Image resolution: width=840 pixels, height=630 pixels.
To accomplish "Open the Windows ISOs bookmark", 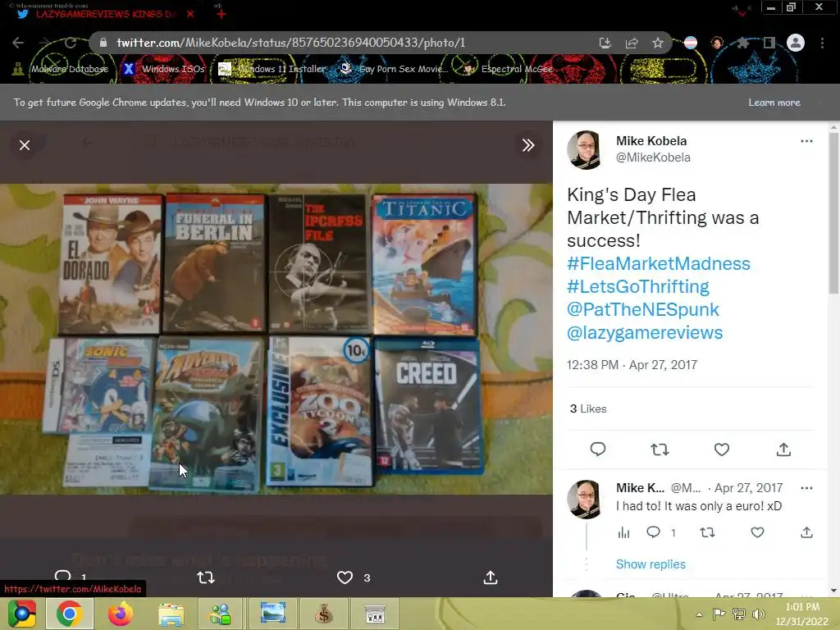I will click(x=164, y=69).
